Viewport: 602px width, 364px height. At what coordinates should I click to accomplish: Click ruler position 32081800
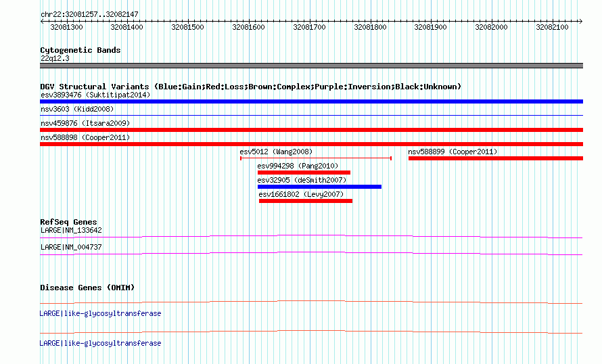tap(370, 27)
